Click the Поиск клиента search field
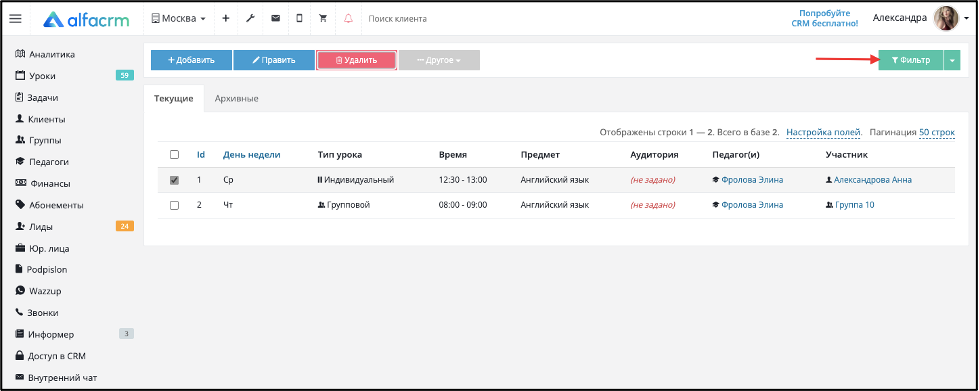 pyautogui.click(x=437, y=19)
